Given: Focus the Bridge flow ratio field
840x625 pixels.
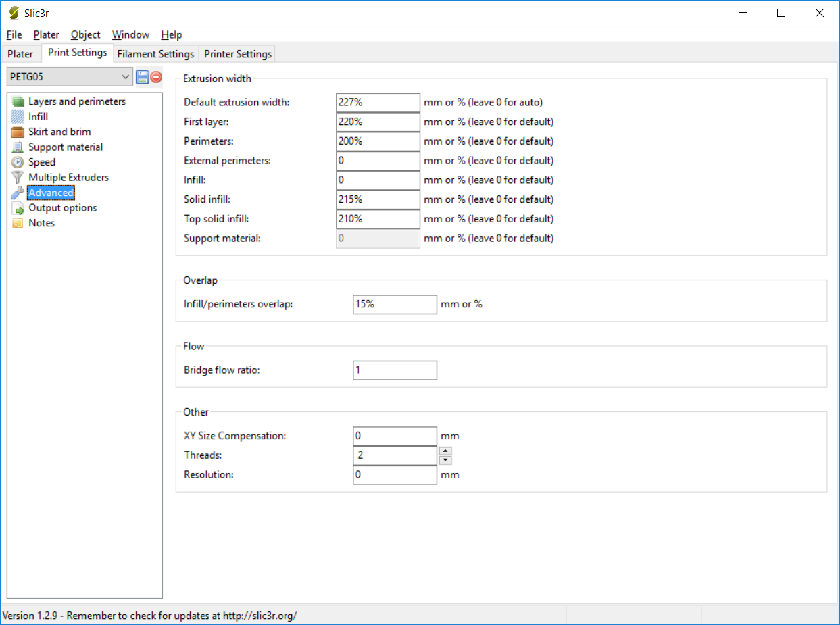Looking at the screenshot, I should [395, 370].
